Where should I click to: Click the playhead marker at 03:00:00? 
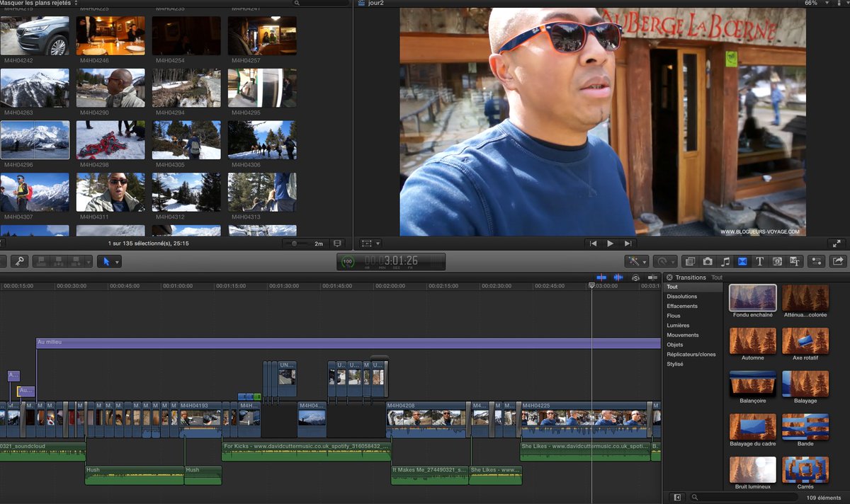(x=591, y=285)
